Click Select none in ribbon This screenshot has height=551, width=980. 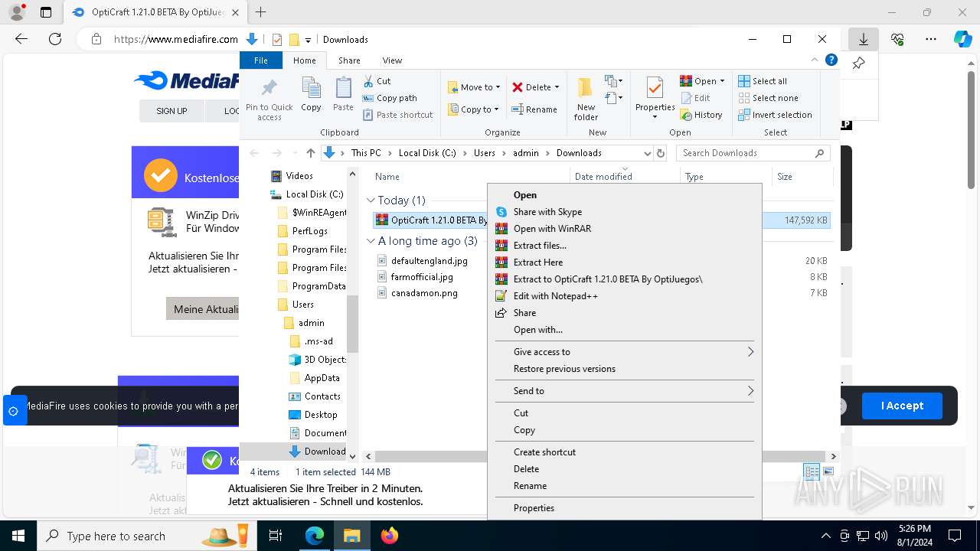click(768, 98)
